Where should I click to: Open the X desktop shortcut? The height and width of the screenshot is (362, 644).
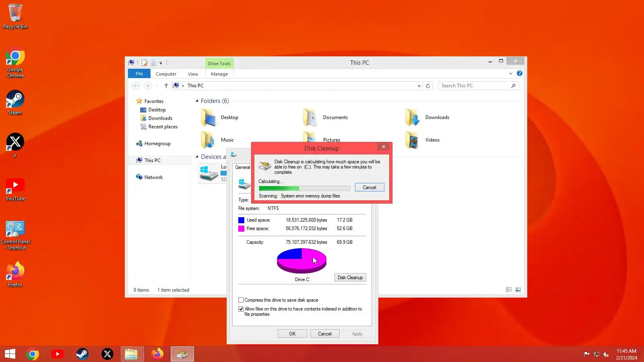click(x=15, y=146)
